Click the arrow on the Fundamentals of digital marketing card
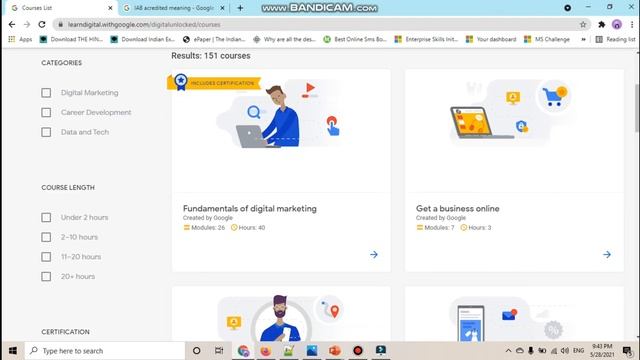The image size is (640, 360). (374, 255)
